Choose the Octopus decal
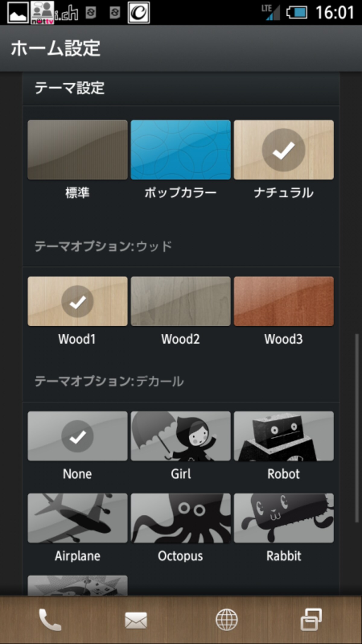The height and width of the screenshot is (644, 362). [x=181, y=518]
